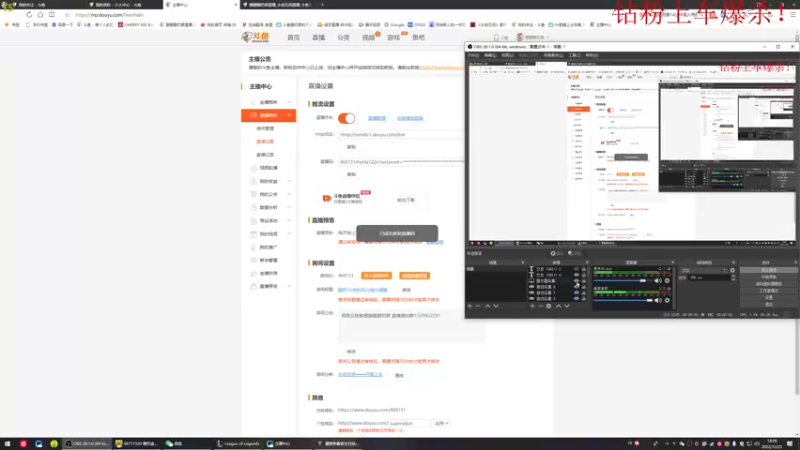Focus the custom domain input field
This screenshot has width=800, height=450.
410,423
